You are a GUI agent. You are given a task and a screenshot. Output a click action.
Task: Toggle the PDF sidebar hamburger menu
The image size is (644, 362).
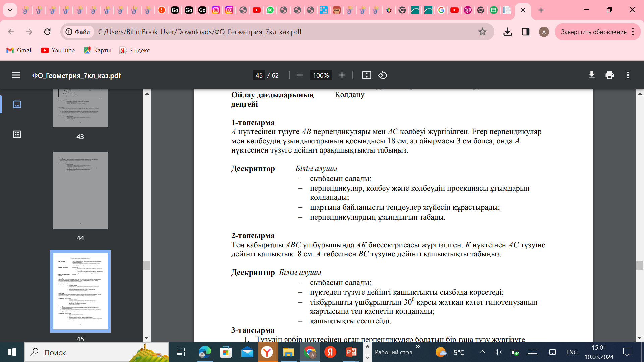[16, 75]
